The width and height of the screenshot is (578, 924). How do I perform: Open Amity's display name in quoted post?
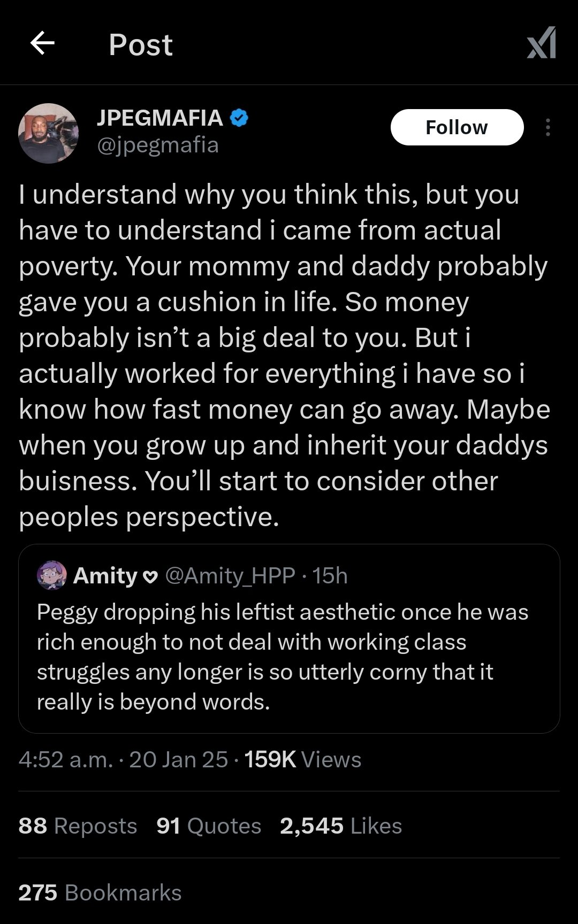pyautogui.click(x=105, y=576)
